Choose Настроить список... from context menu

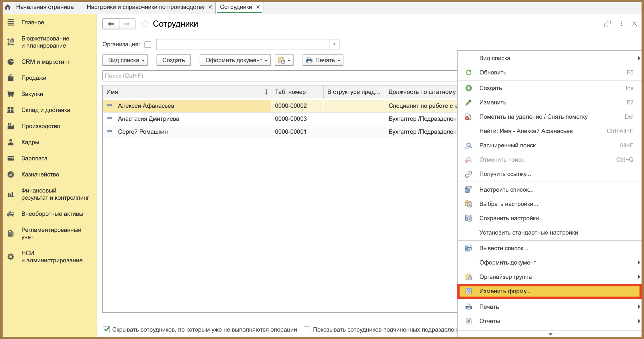point(506,190)
